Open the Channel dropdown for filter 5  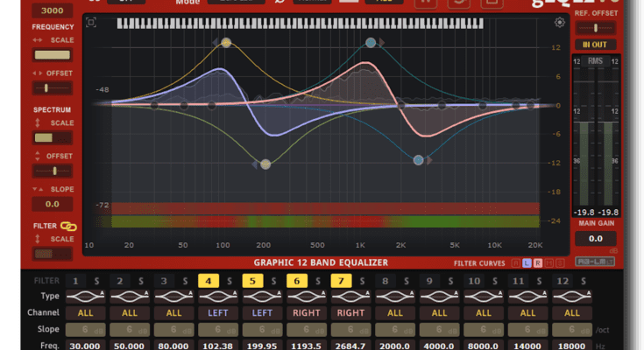tap(262, 312)
